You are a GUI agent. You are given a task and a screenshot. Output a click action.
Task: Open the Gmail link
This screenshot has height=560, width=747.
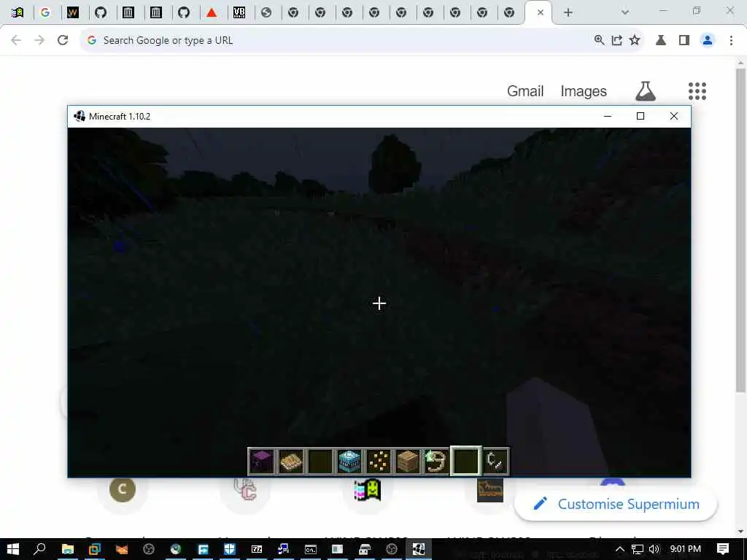[525, 91]
